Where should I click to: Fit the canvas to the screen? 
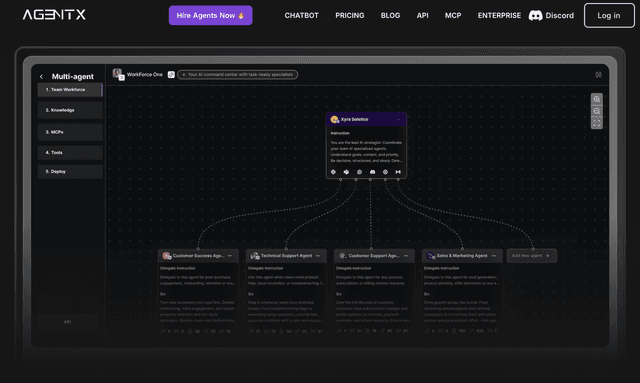click(597, 123)
